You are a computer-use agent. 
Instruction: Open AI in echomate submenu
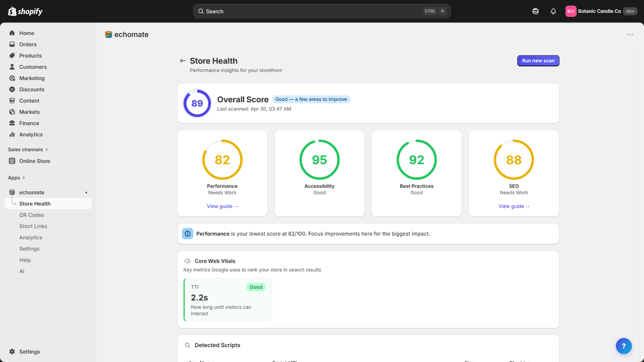click(22, 271)
